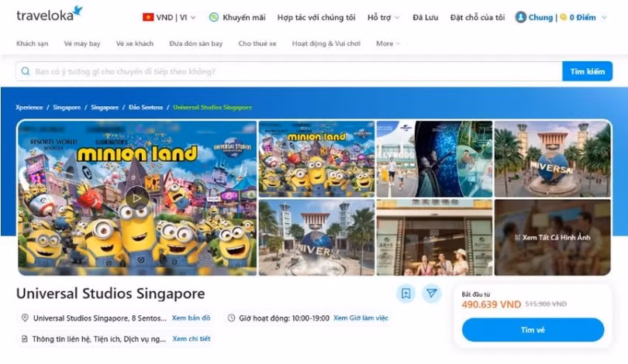This screenshot has width=628, height=364.
Task: Click the search magnifier icon
Action: (26, 71)
